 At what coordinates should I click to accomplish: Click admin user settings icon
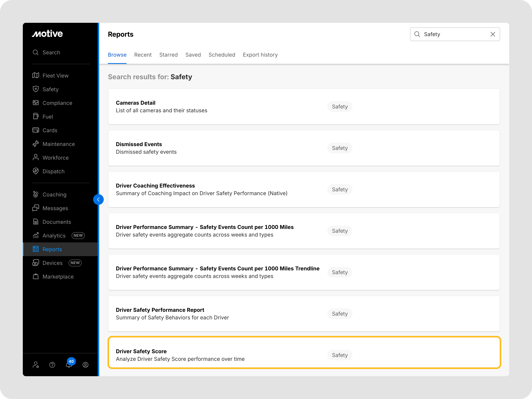point(36,365)
